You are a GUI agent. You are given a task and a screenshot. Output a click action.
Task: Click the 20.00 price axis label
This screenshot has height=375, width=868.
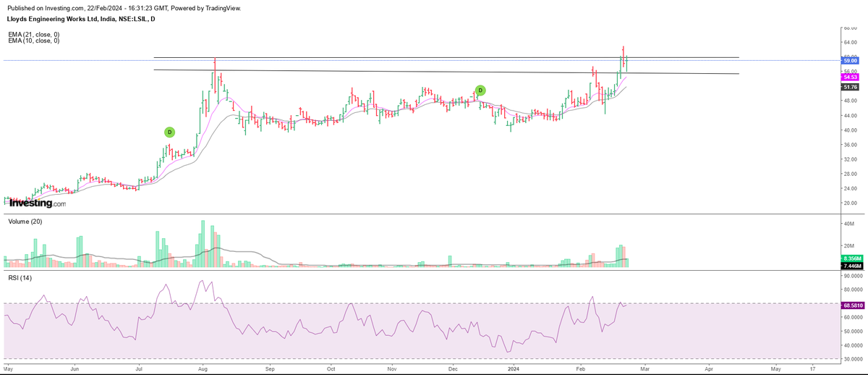(x=850, y=203)
